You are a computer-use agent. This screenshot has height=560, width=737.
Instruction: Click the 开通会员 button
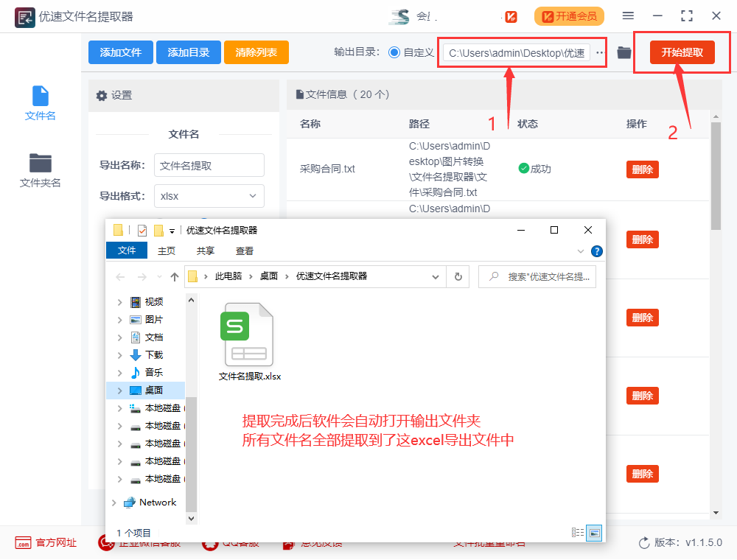click(569, 16)
